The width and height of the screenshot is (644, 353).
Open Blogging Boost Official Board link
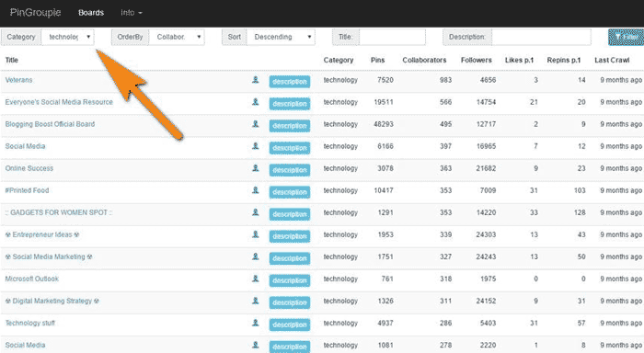(x=50, y=124)
